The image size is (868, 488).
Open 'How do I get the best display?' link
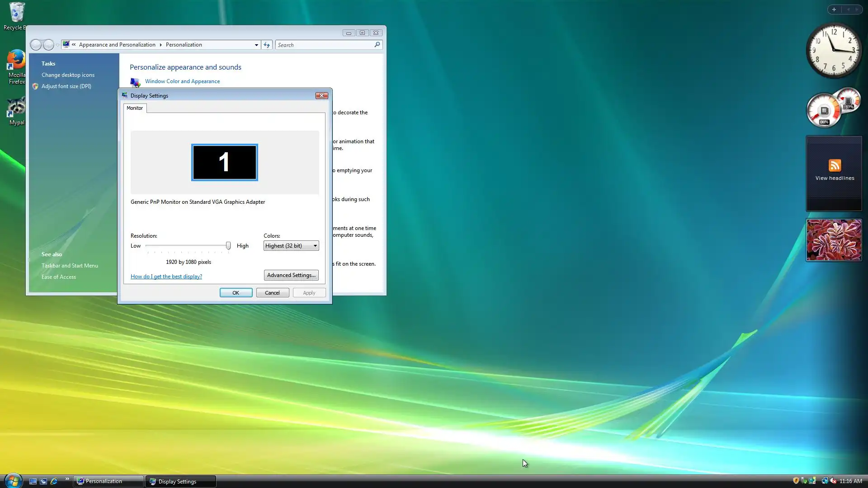(x=166, y=277)
